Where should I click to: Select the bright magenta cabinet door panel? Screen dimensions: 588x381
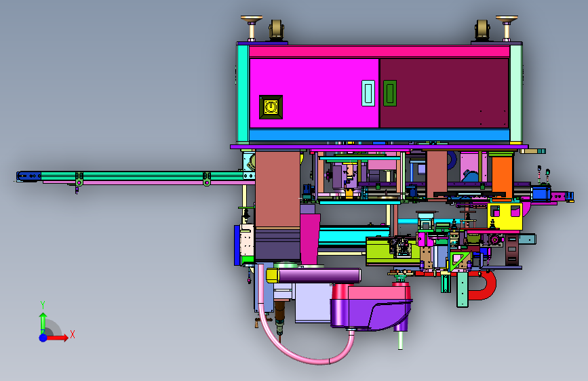pyautogui.click(x=314, y=93)
